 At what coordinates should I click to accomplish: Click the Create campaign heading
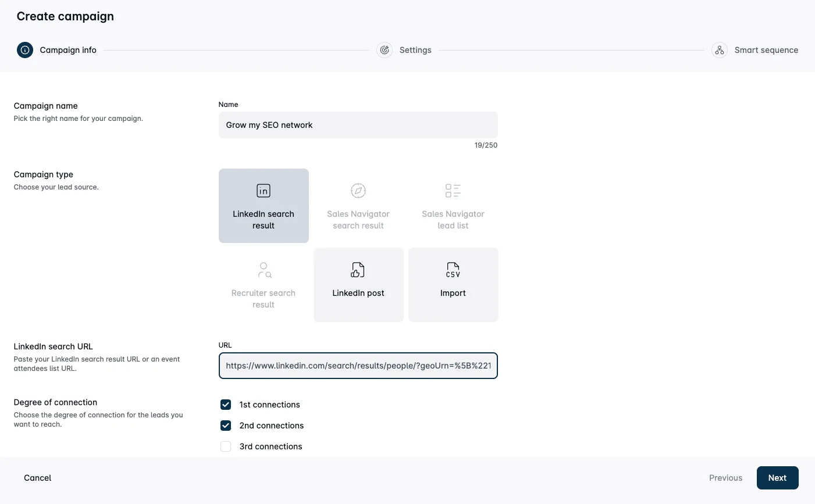(65, 16)
